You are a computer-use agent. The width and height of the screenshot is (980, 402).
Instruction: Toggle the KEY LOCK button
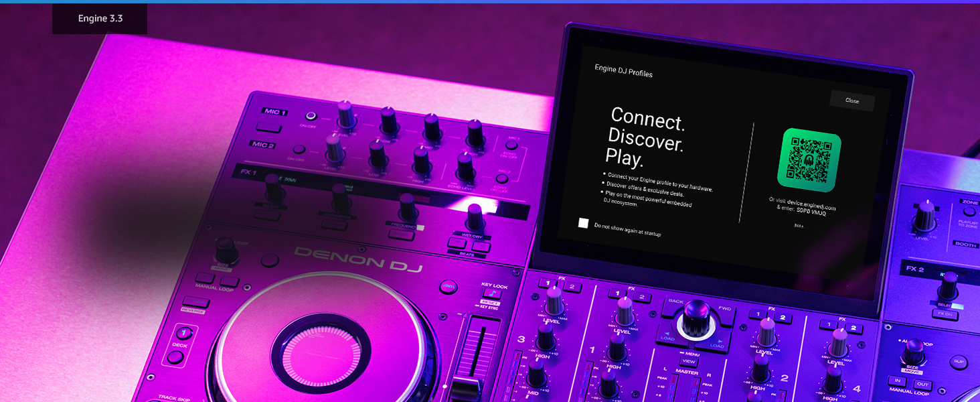click(492, 294)
